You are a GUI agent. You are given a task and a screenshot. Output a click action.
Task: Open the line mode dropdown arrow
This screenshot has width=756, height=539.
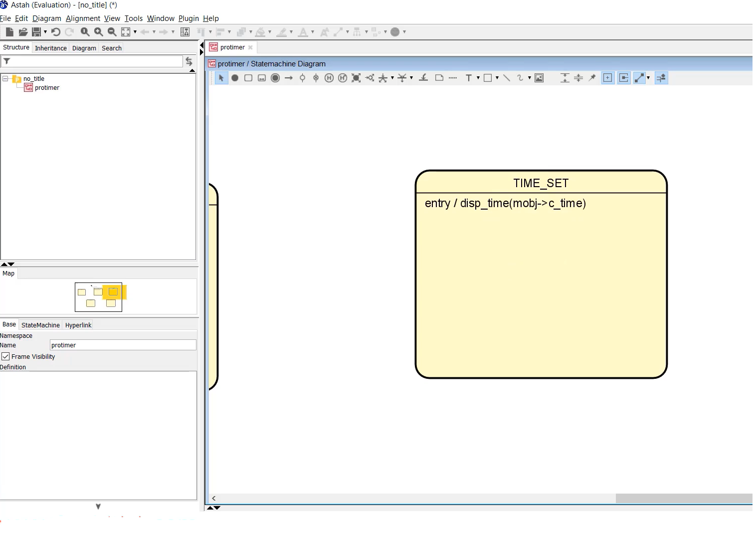(x=648, y=78)
